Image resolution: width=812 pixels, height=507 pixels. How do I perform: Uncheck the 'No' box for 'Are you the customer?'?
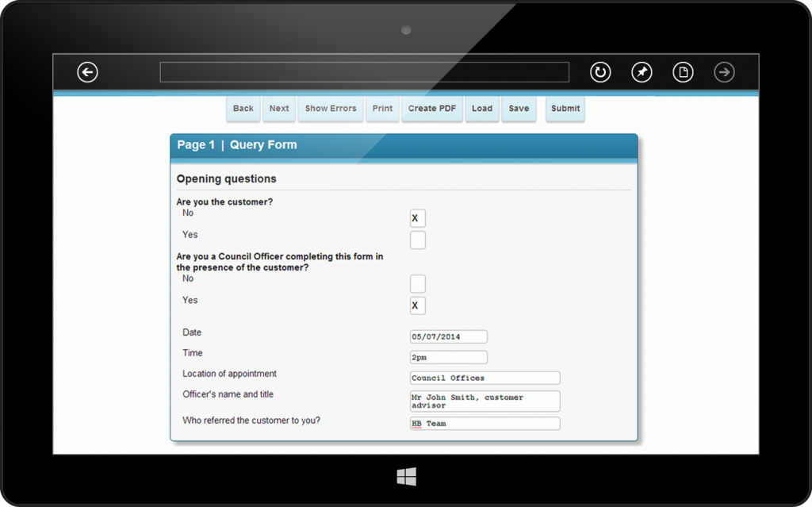coord(417,217)
